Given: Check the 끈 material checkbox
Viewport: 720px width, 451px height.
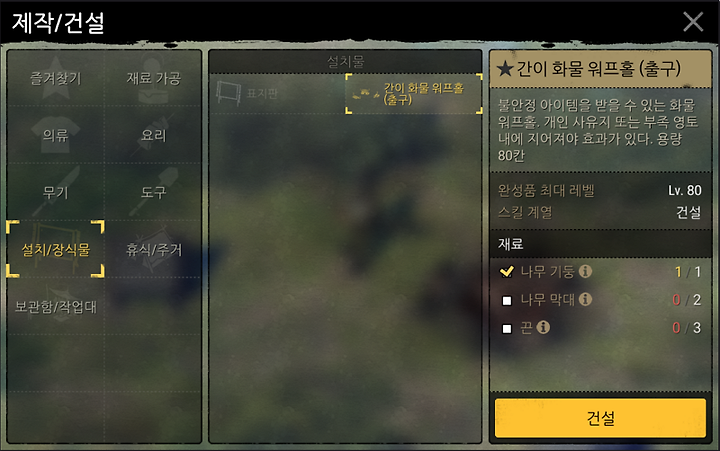Looking at the screenshot, I should (507, 328).
